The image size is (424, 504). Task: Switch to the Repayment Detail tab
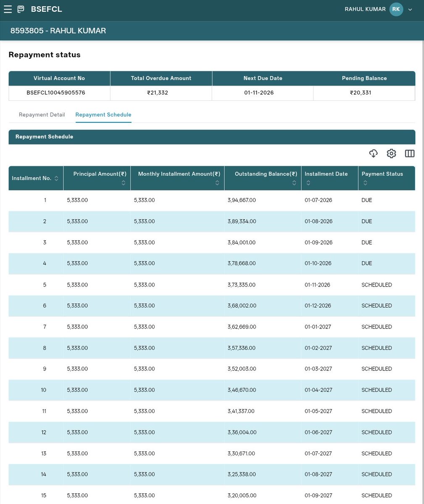42,115
